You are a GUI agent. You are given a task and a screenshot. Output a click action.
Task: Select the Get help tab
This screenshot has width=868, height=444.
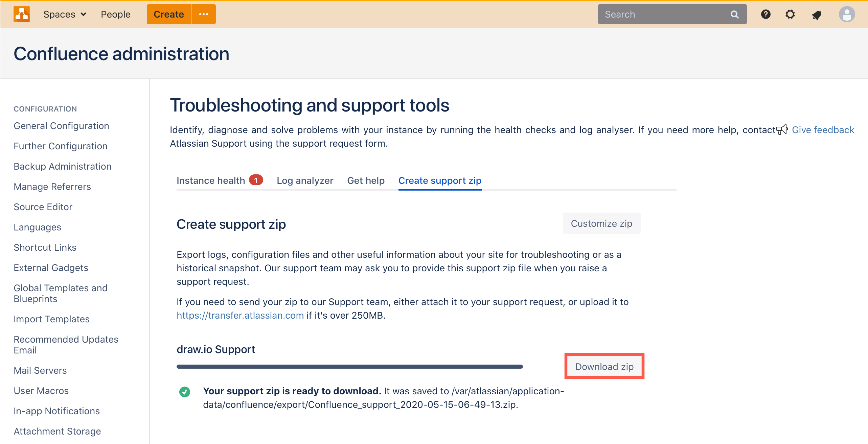pos(365,181)
